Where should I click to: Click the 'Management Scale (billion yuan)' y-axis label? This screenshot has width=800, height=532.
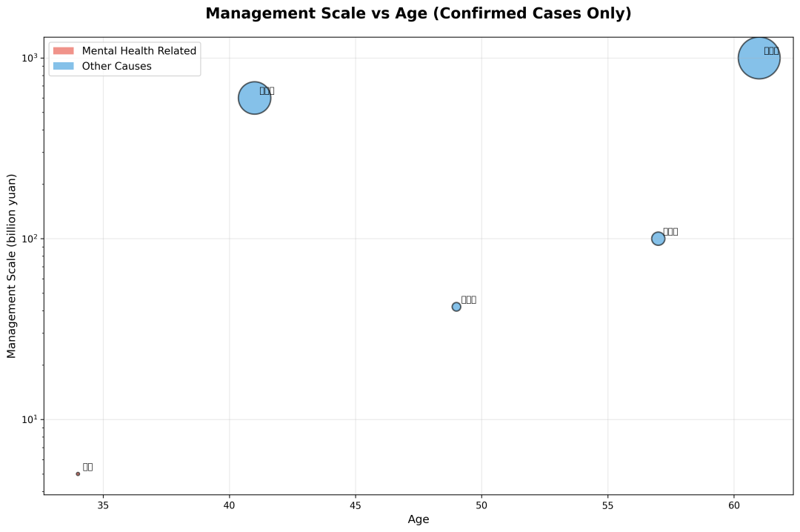point(11,266)
